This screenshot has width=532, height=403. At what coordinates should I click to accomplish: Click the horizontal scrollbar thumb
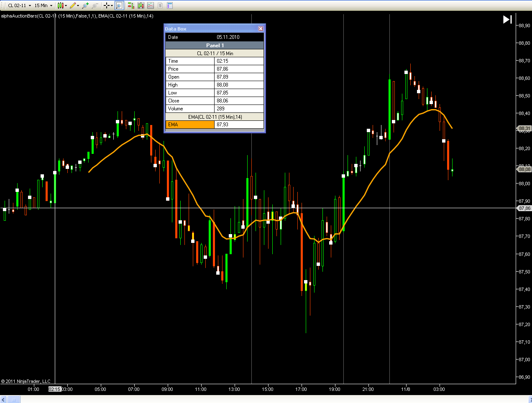[x=13, y=400]
